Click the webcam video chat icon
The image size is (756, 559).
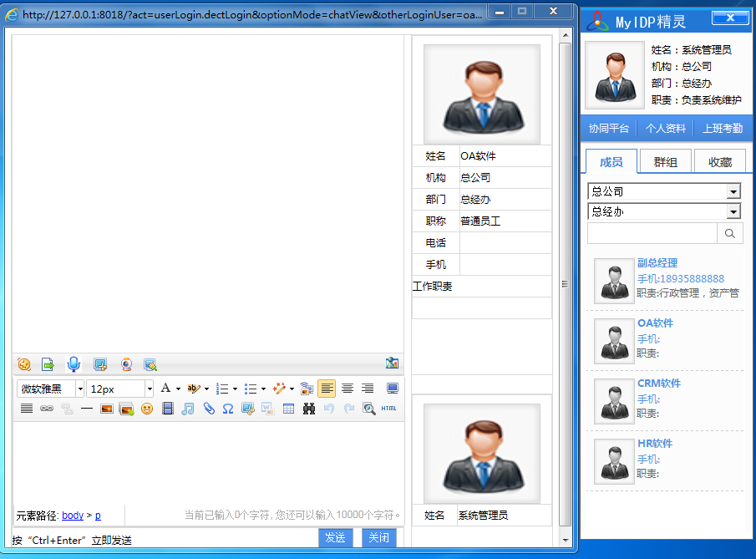pyautogui.click(x=126, y=364)
